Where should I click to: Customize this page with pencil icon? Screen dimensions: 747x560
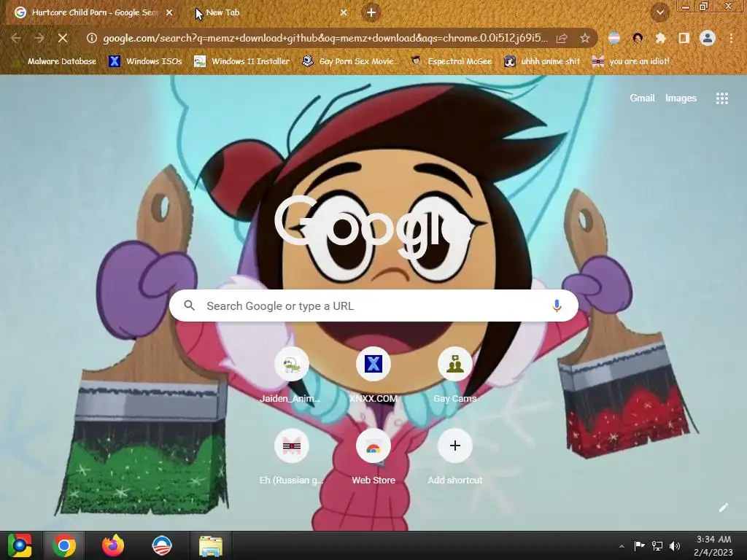tap(723, 507)
